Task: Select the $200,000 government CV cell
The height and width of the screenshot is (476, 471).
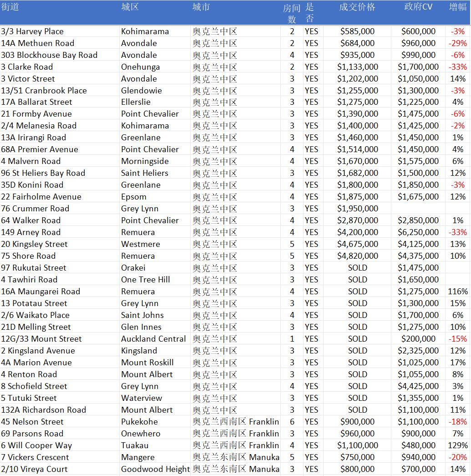Action: click(x=418, y=339)
